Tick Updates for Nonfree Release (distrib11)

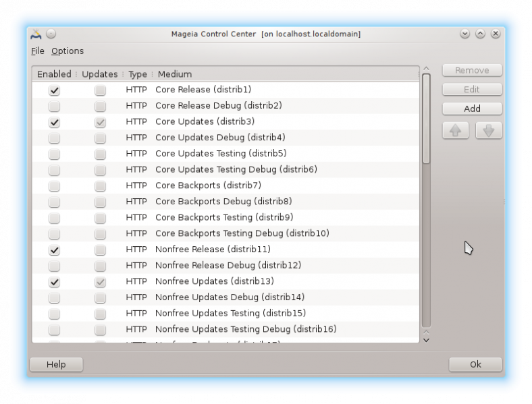pyautogui.click(x=100, y=250)
